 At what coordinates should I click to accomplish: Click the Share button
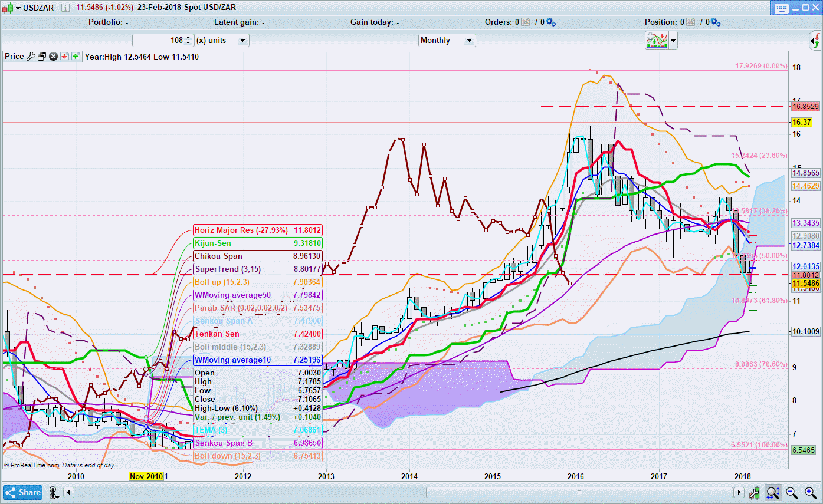tap(23, 493)
